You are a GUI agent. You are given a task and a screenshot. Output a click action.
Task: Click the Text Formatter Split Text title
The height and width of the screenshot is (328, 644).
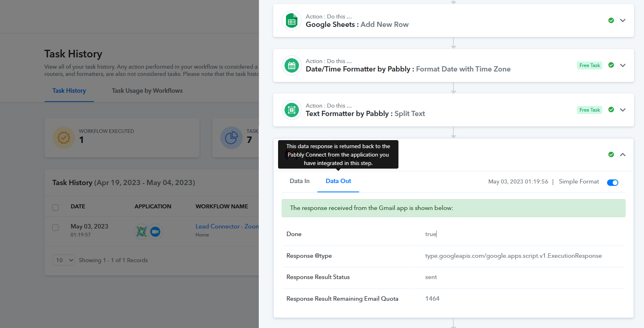point(365,114)
